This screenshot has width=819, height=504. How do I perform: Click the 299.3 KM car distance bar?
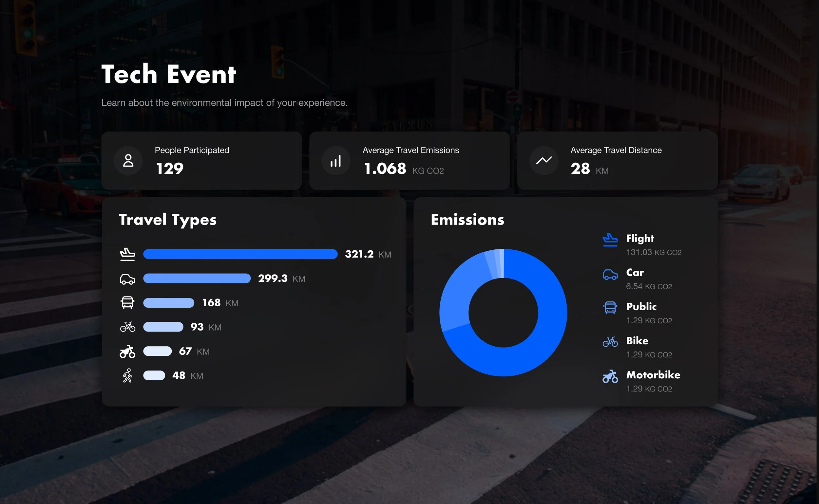pos(197,278)
